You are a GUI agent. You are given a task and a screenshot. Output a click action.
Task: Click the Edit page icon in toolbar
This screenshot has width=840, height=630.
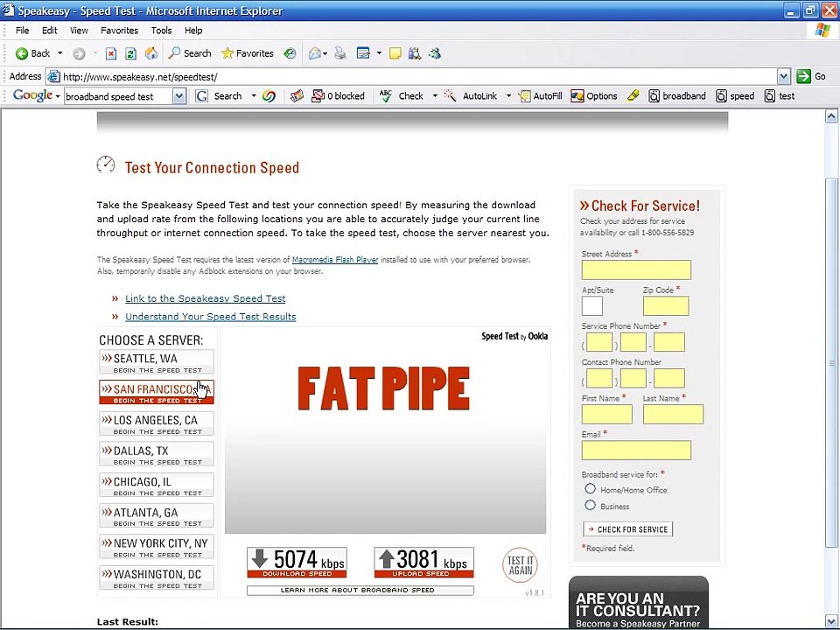(x=363, y=53)
